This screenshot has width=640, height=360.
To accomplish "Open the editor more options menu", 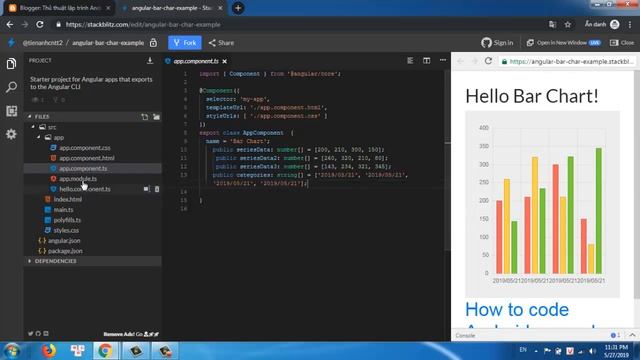I will pyautogui.click(x=443, y=60).
